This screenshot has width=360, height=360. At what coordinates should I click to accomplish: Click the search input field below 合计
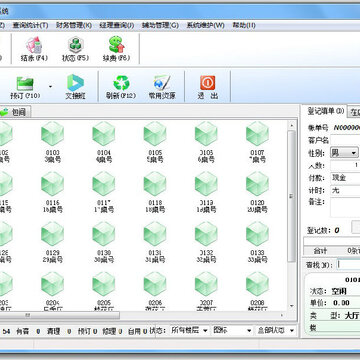coord(348,264)
